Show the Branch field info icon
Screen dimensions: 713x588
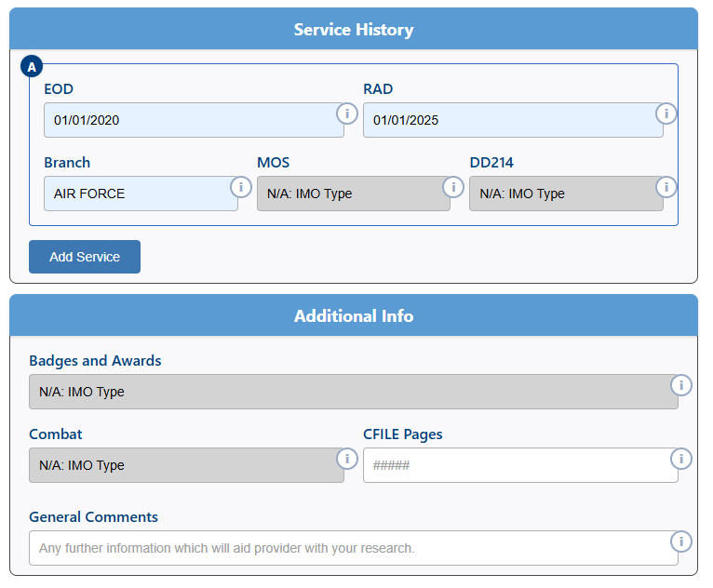point(241,187)
